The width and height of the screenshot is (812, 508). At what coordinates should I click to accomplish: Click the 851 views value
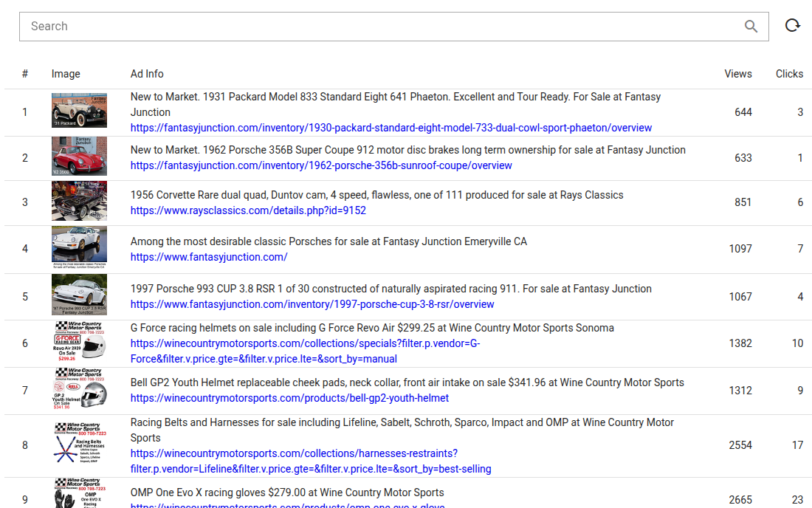click(743, 202)
